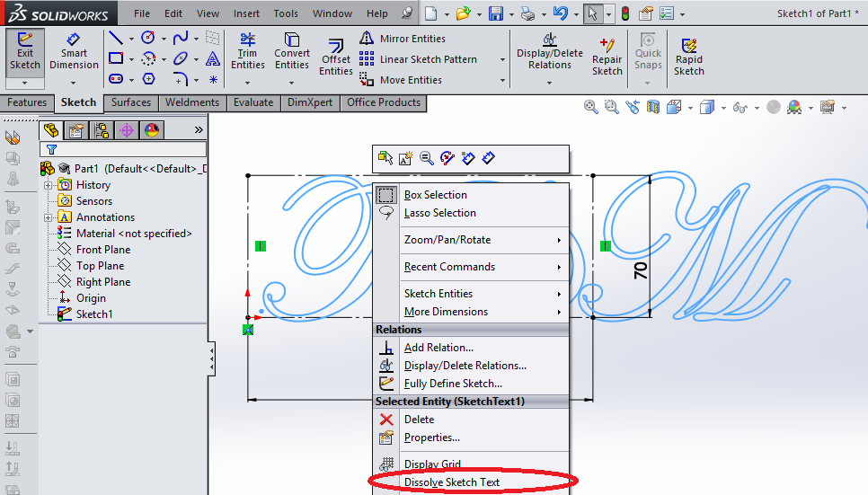
Task: Switch to the Surfaces tab
Action: (x=130, y=102)
